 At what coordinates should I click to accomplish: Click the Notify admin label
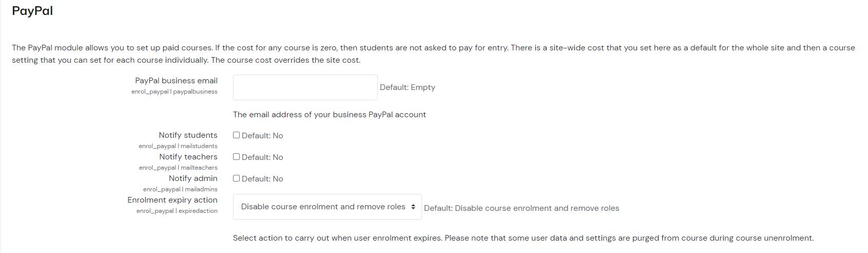tap(193, 178)
